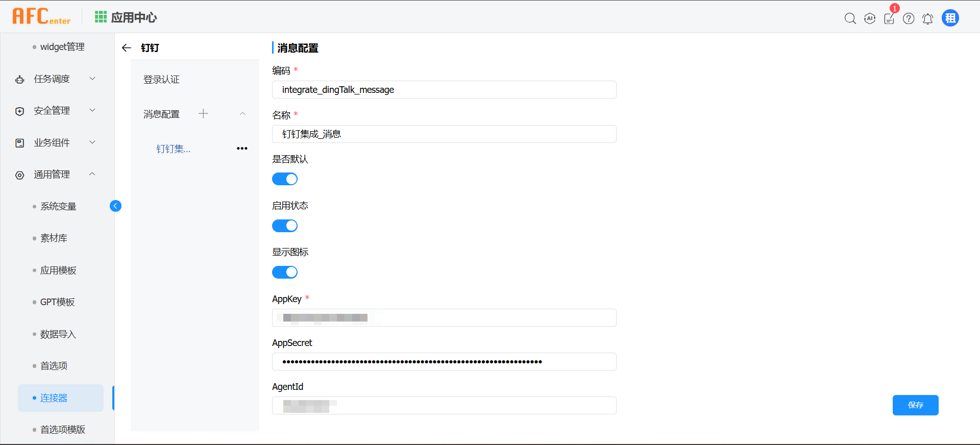Image resolution: width=980 pixels, height=445 pixels.
Task: Click the 名称 input field
Action: point(444,134)
